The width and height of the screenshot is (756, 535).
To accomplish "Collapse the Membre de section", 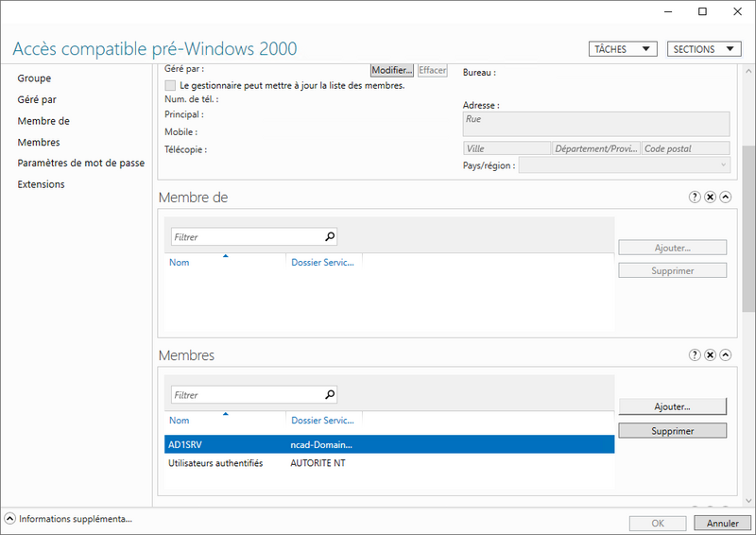I will click(725, 198).
